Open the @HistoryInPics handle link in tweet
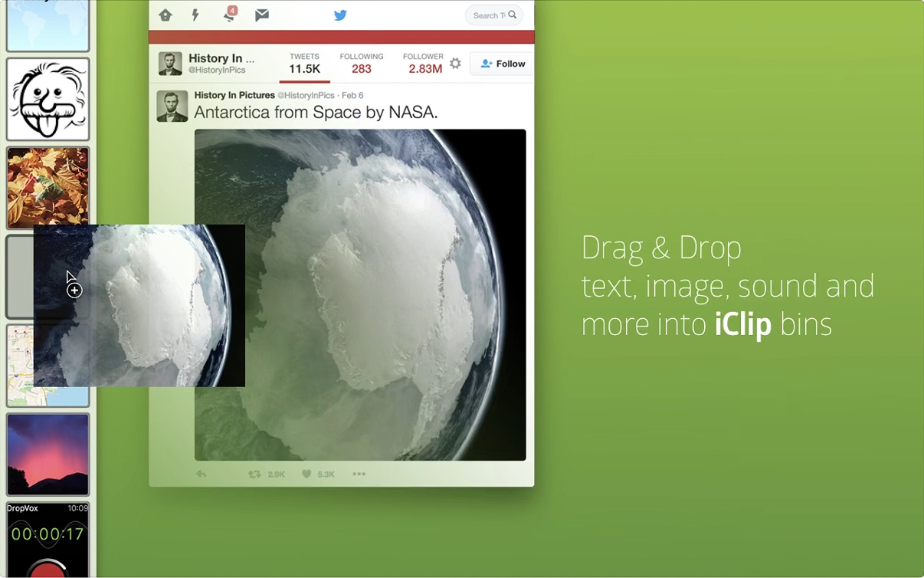This screenshot has width=924, height=578. [x=306, y=96]
